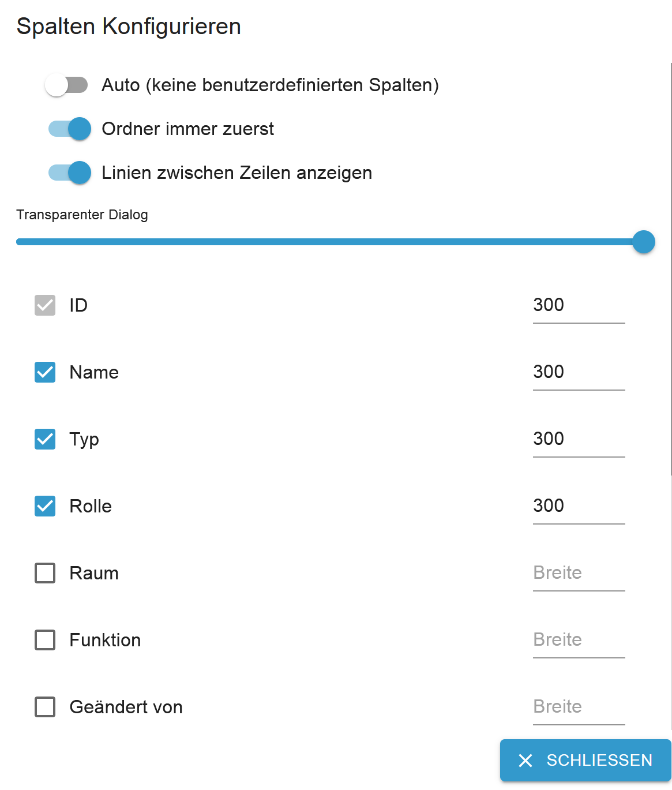The image size is (672, 790).
Task: Uncheck the Rolle column checkbox
Action: pos(44,506)
